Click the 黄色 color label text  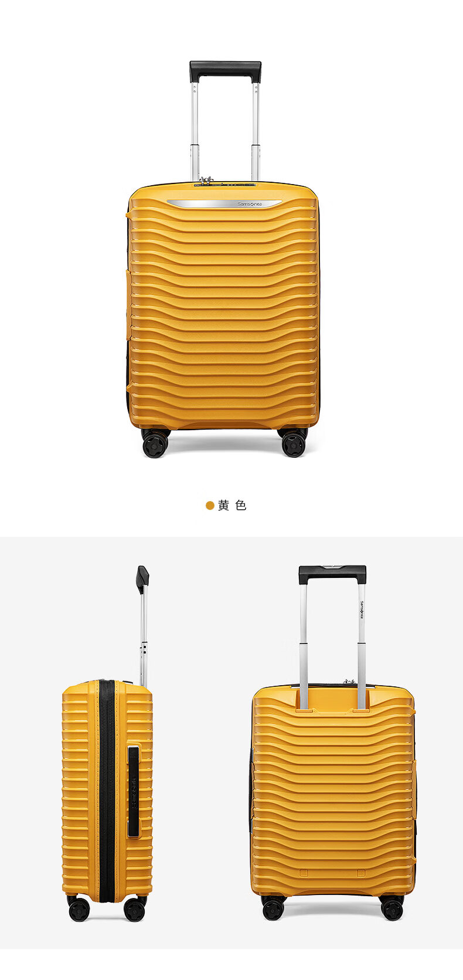pyautogui.click(x=232, y=505)
